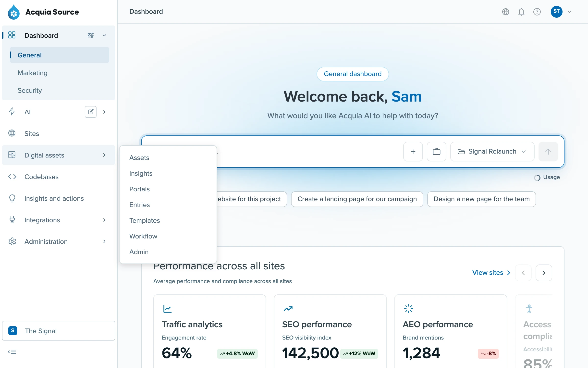
Task: Open the user account dropdown chevron
Action: tap(569, 12)
